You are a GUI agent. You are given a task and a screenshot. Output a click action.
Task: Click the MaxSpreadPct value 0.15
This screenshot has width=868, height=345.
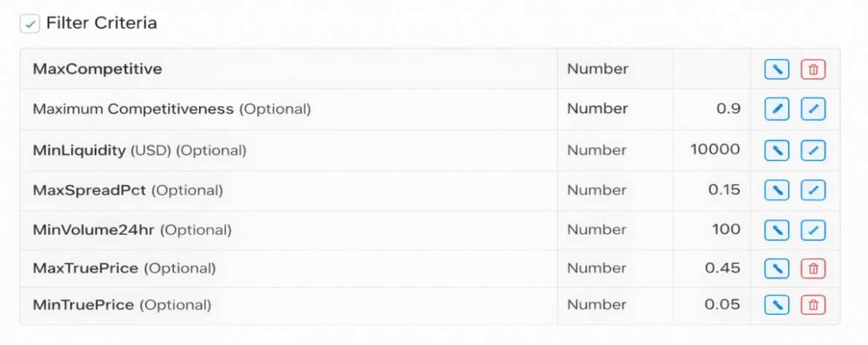pos(724,190)
